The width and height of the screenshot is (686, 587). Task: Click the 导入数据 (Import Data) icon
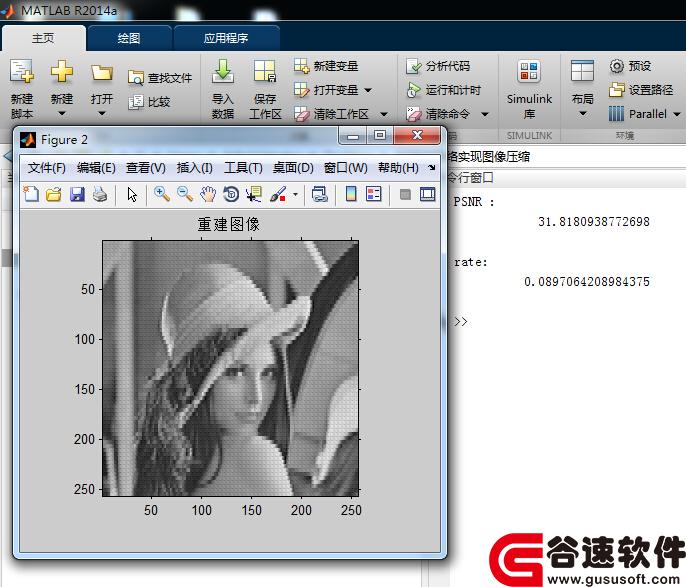(x=223, y=71)
